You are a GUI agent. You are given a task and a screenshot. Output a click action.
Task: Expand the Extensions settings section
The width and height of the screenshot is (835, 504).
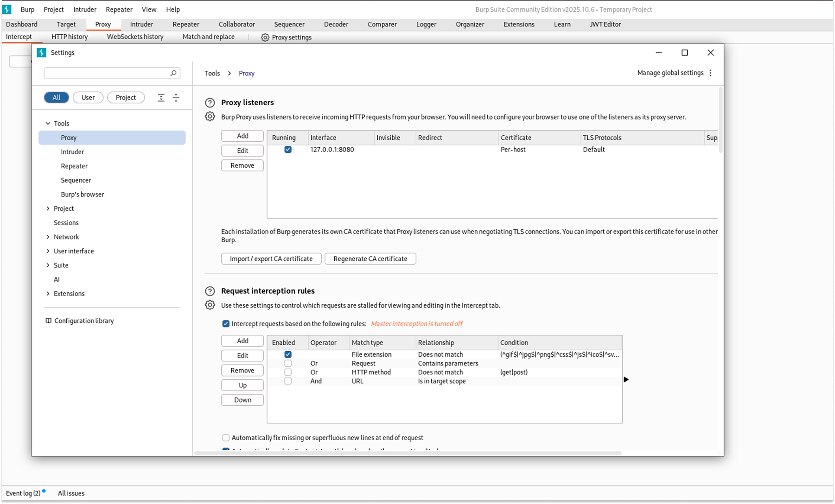pyautogui.click(x=48, y=293)
